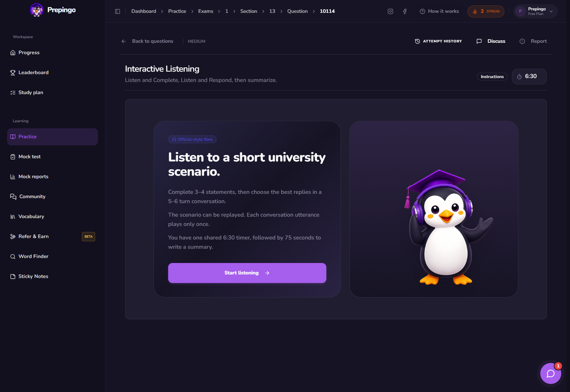Image resolution: width=570 pixels, height=392 pixels.
Task: Click the Exams breadcrumb
Action: [206, 11]
